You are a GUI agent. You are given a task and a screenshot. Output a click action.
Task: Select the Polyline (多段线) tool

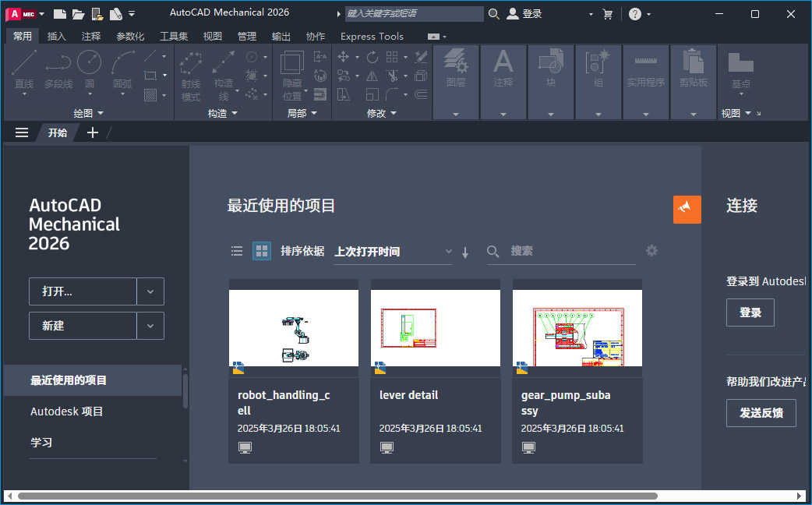58,66
